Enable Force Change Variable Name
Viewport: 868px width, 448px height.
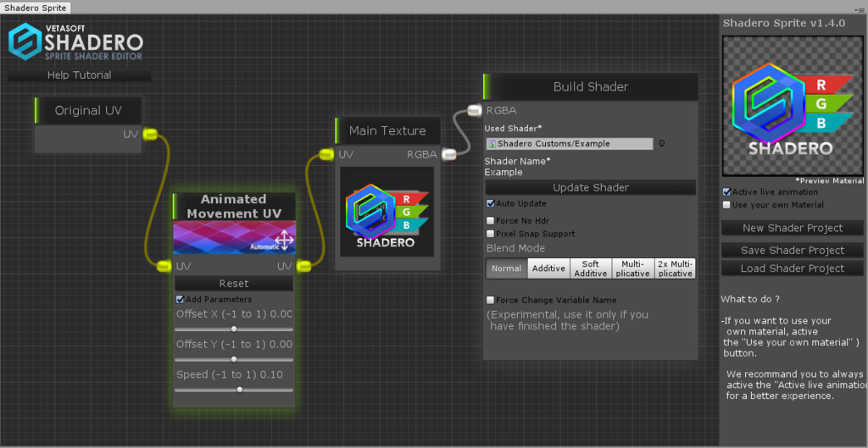point(491,301)
